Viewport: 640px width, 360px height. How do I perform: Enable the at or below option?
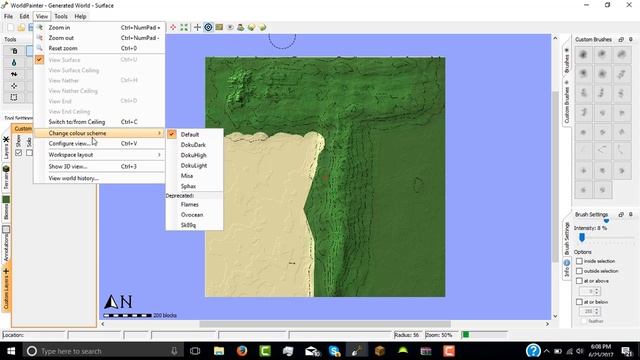click(x=579, y=302)
